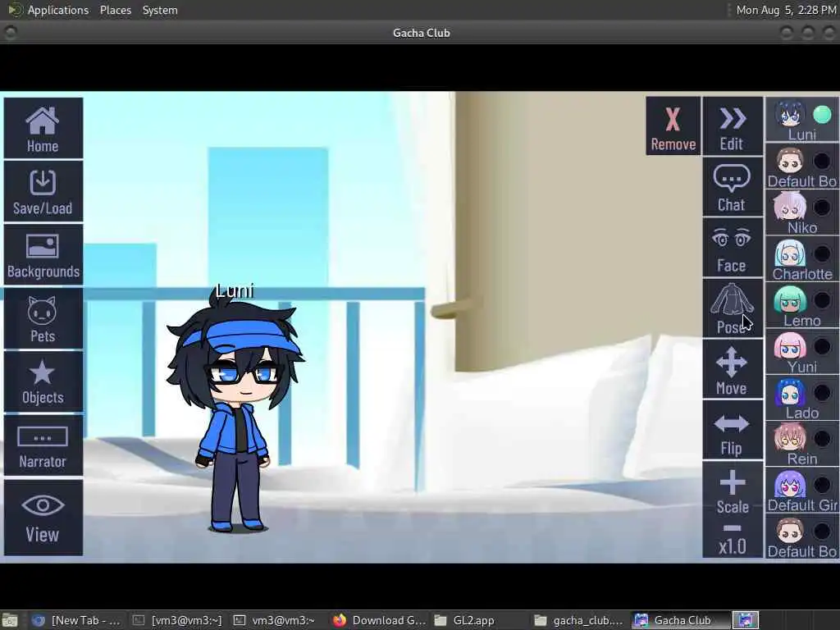Toggle Default Girl's visibility dot

pyautogui.click(x=822, y=485)
